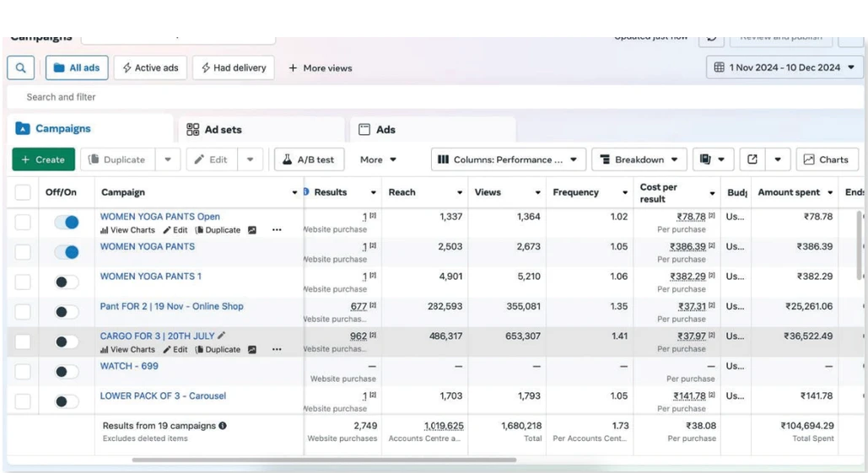The width and height of the screenshot is (868, 473).
Task: Open LOWER PACK OF 3 - Carousel campaign
Action: point(163,395)
